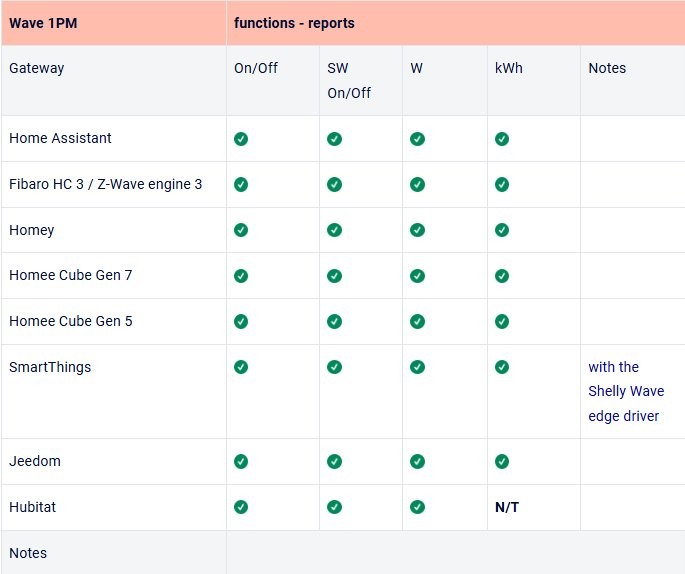The image size is (685, 574).
Task: Click Homey SW On/Off checkmark icon
Action: [x=334, y=230]
